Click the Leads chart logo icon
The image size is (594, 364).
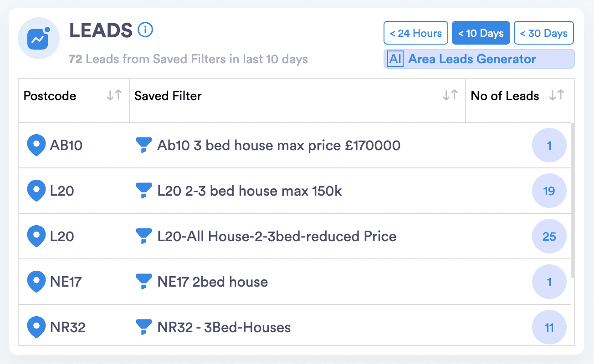point(39,39)
